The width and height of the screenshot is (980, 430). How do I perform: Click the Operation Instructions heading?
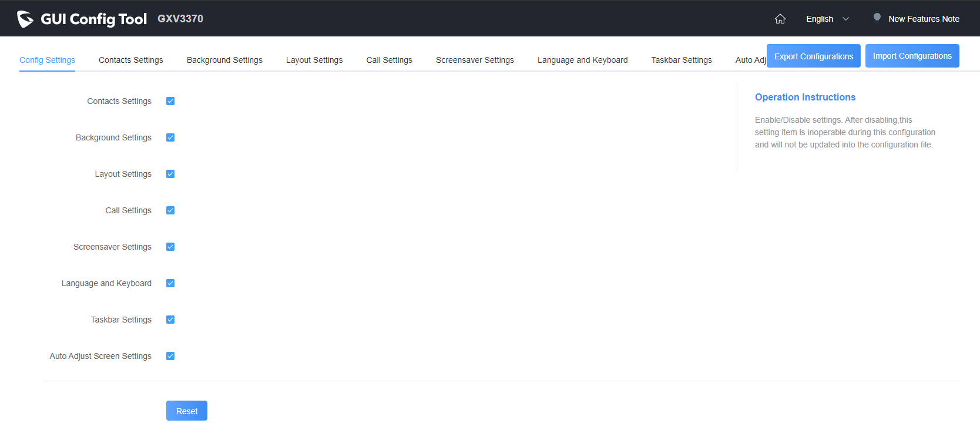pos(805,97)
